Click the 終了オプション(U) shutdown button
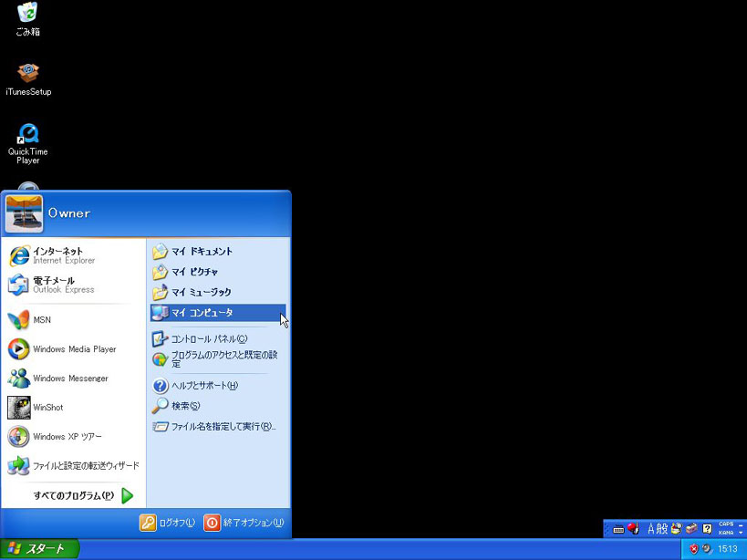The width and height of the screenshot is (747, 560). (244, 523)
